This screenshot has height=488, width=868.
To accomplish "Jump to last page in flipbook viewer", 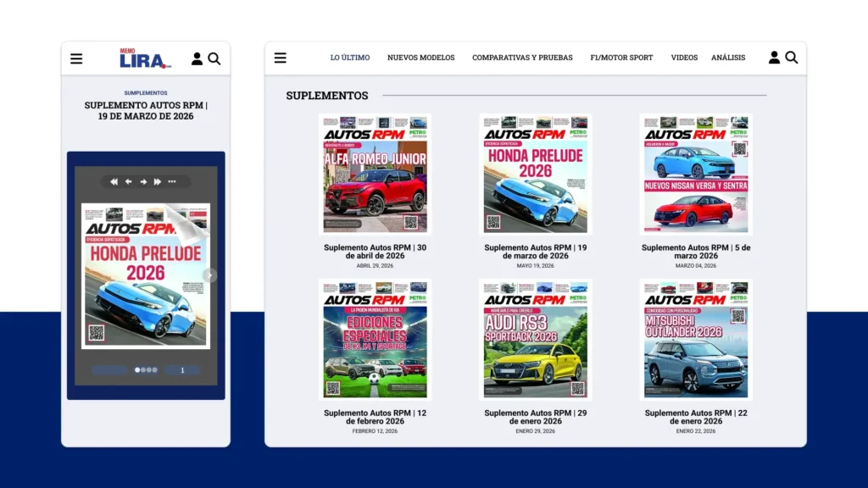I will [x=158, y=181].
